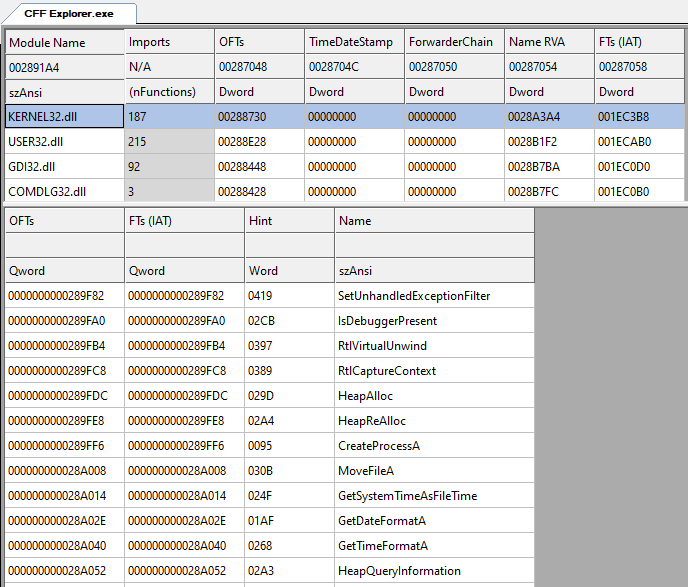Click the Name column header in function list
The width and height of the screenshot is (688, 587).
(435, 221)
